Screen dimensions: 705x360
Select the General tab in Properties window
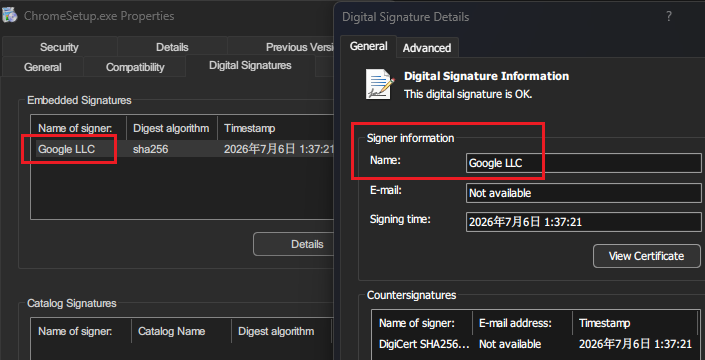43,67
